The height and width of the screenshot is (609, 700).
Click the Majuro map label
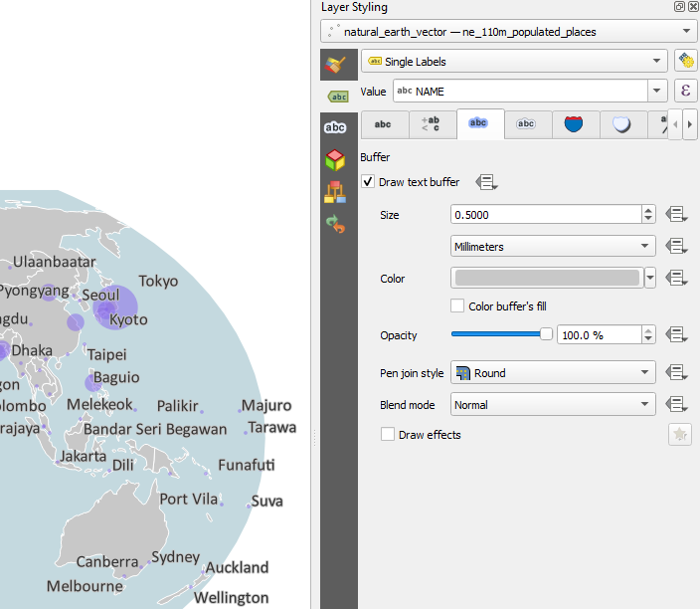point(266,405)
